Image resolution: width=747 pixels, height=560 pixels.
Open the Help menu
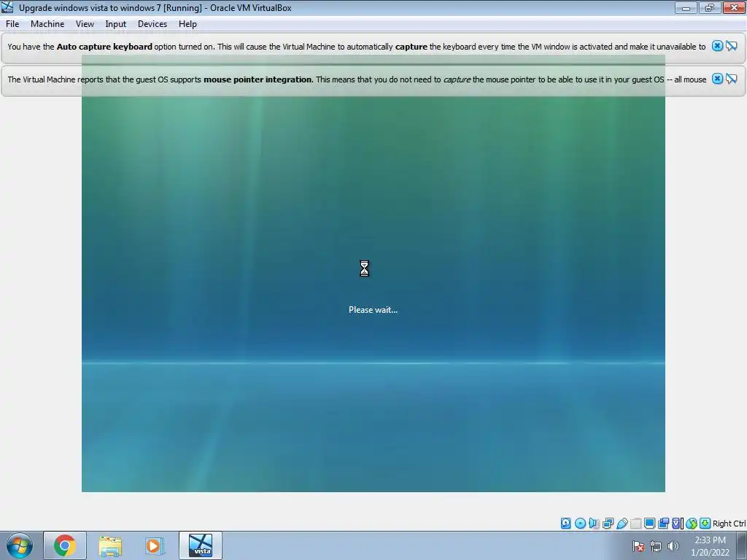[x=187, y=24]
